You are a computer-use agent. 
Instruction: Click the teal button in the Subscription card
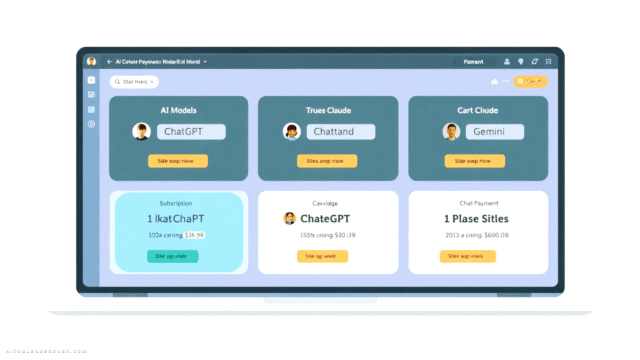[x=173, y=256]
